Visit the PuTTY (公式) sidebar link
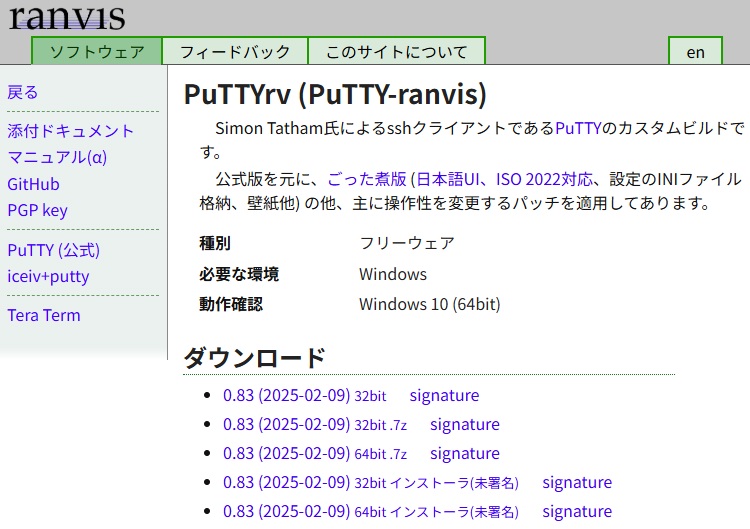This screenshot has height=529, width=750. click(53, 250)
